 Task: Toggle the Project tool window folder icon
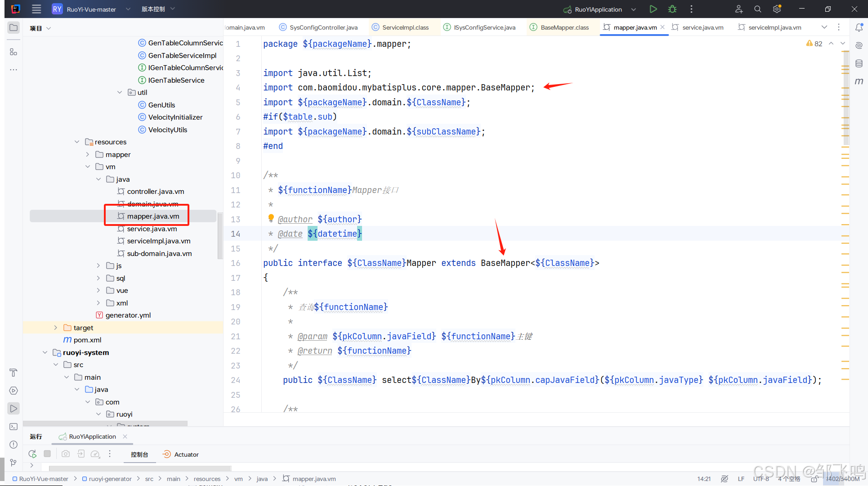(x=13, y=27)
